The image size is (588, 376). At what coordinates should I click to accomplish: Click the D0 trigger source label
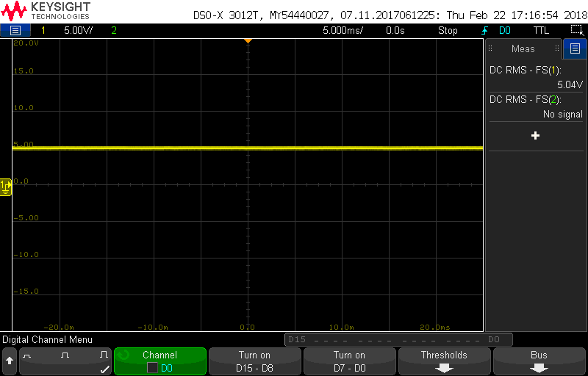point(505,30)
